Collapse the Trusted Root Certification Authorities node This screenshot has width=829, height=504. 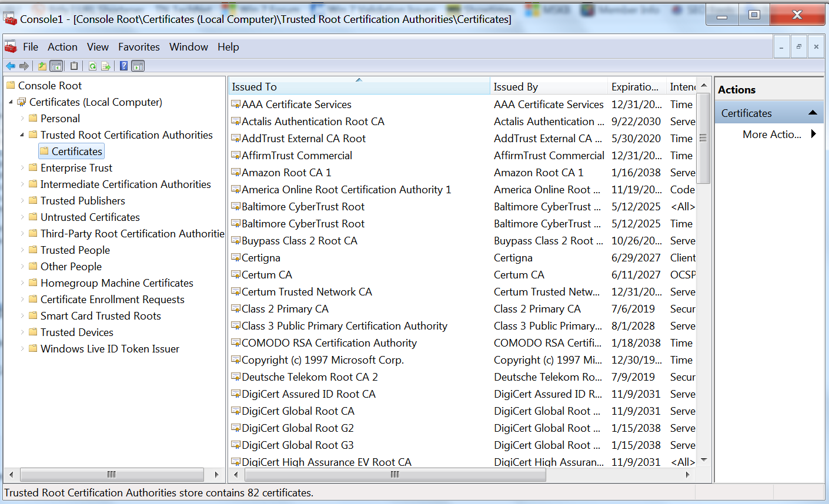point(22,135)
